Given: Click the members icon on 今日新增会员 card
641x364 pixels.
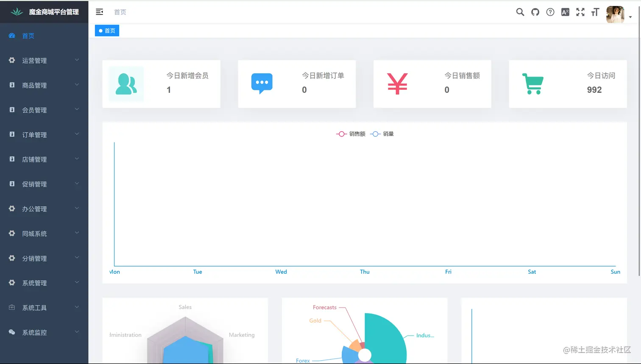Looking at the screenshot, I should (126, 84).
